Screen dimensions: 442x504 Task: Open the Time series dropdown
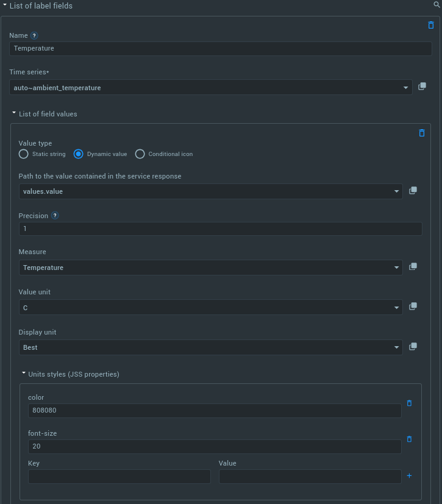211,87
